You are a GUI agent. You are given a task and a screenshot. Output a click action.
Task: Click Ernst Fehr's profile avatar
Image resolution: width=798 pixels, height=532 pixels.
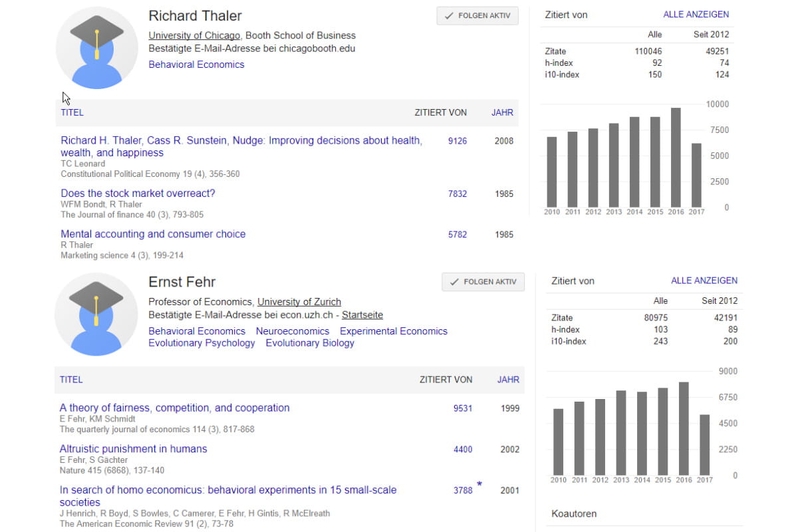[x=97, y=314]
